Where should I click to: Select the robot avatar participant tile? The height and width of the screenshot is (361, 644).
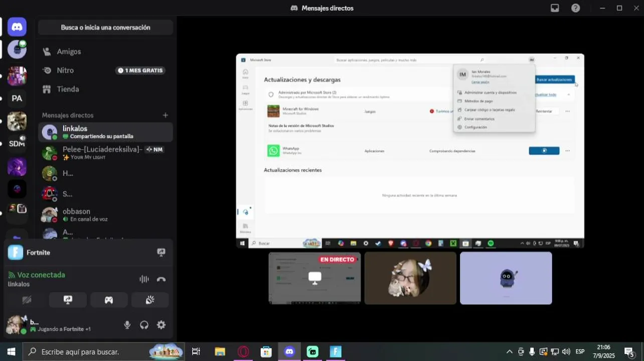click(x=506, y=278)
